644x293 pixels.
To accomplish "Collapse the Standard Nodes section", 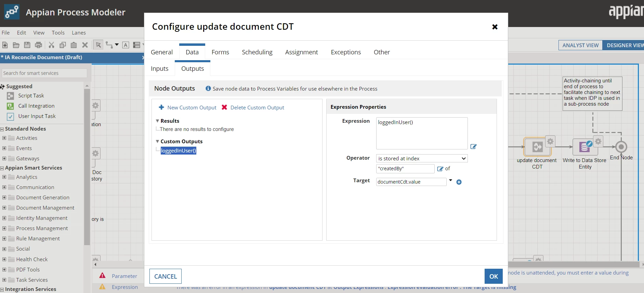I will [x=2, y=129].
